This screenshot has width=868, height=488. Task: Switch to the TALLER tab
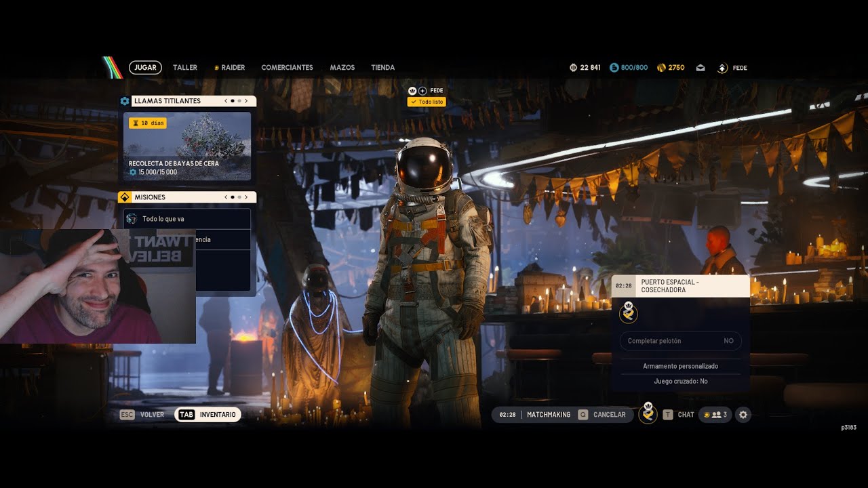[x=185, y=67]
